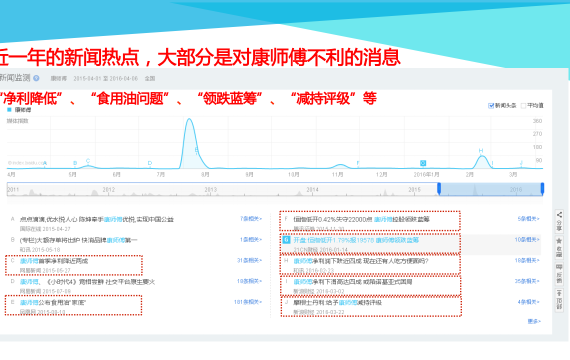Click date range 2015-04-01 至 2016-04-06
570x360 pixels.
[105, 78]
